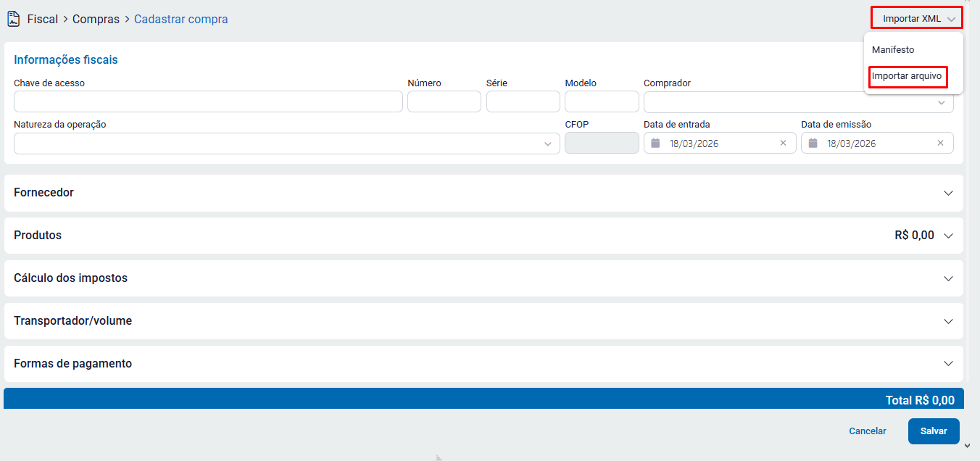Open calendar icon for Data de entrada
This screenshot has height=461, width=980.
pyautogui.click(x=655, y=144)
